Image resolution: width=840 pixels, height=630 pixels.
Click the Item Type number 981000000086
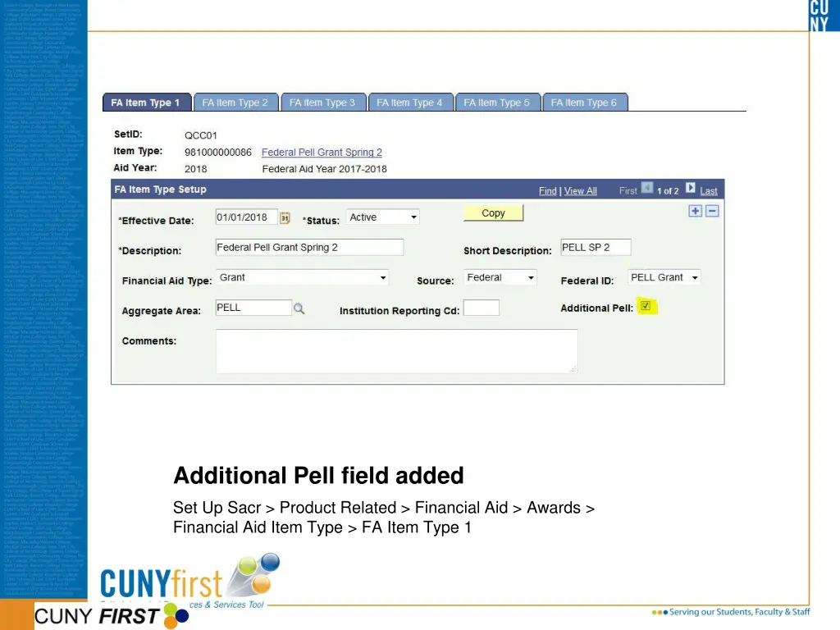coord(218,152)
